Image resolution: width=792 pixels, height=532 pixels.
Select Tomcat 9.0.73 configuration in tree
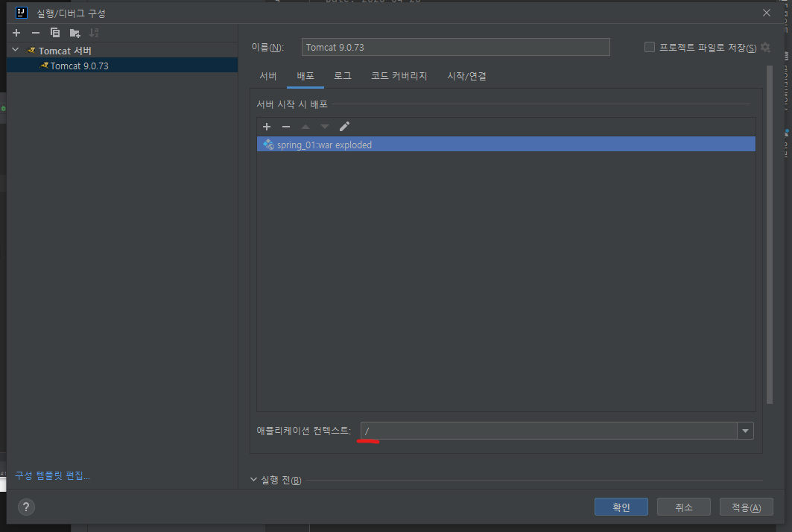122,66
